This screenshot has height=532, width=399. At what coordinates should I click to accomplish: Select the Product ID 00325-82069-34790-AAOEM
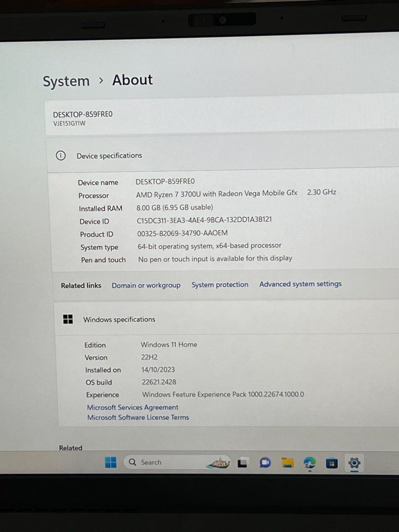pyautogui.click(x=182, y=233)
